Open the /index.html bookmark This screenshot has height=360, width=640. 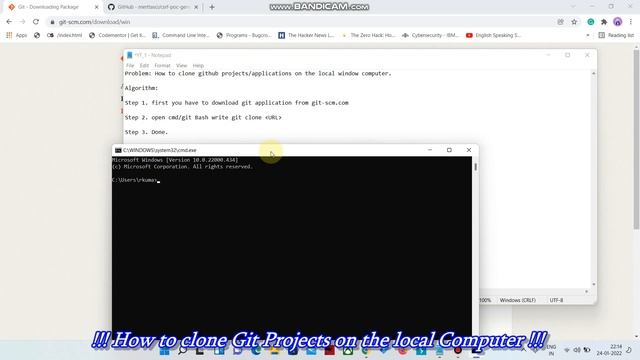click(65, 36)
